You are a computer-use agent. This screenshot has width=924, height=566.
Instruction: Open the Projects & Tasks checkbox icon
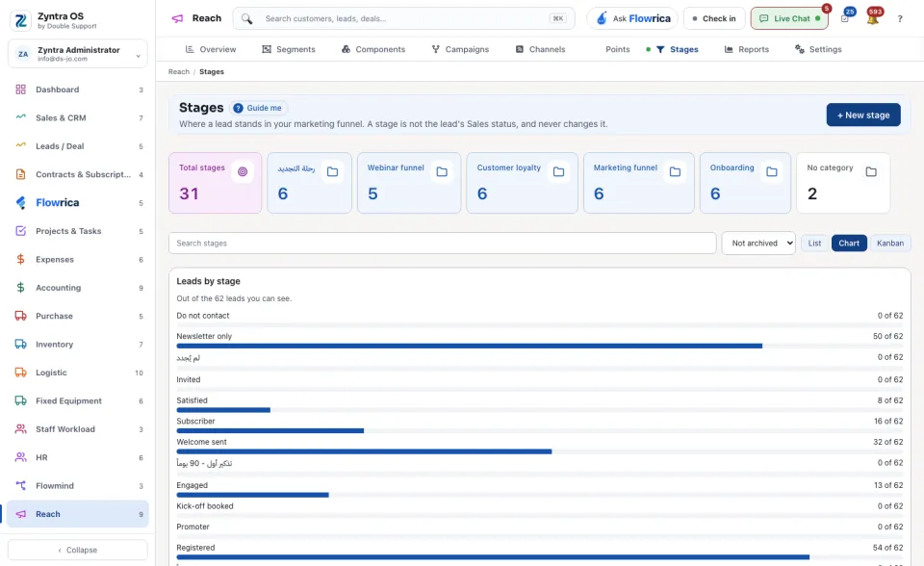click(20, 231)
